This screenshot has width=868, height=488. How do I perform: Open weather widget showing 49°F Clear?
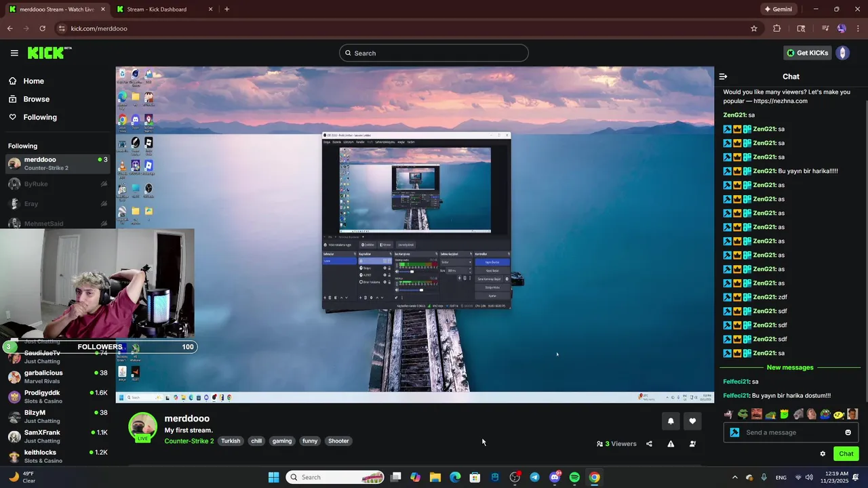[21, 477]
